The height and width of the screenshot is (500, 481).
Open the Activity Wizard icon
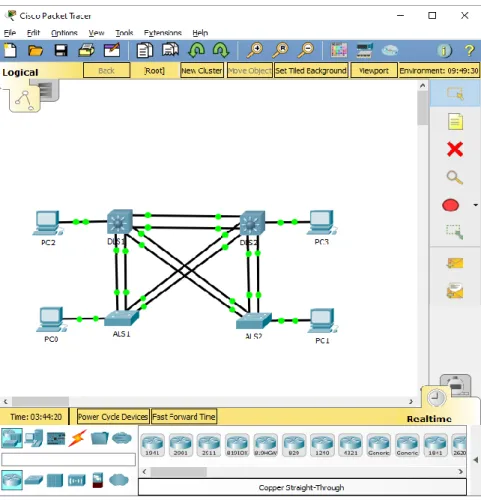pyautogui.click(x=112, y=51)
